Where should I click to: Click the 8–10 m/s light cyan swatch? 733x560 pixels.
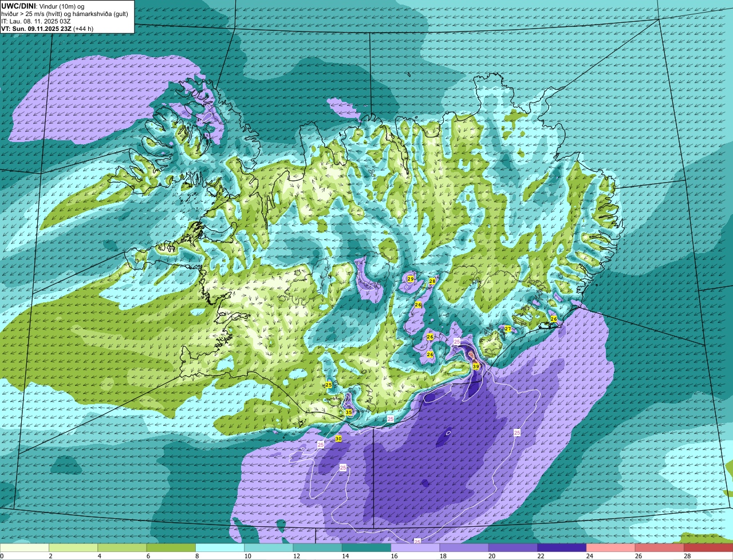220,547
